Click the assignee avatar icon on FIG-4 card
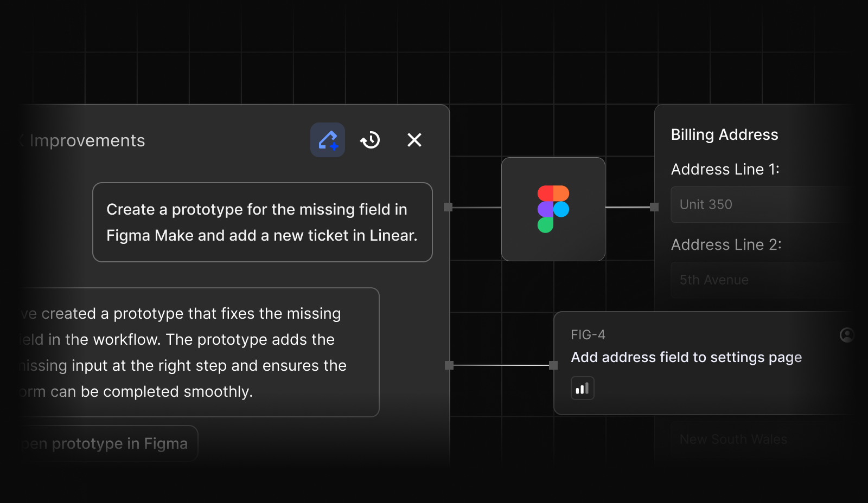868x503 pixels. point(846,335)
